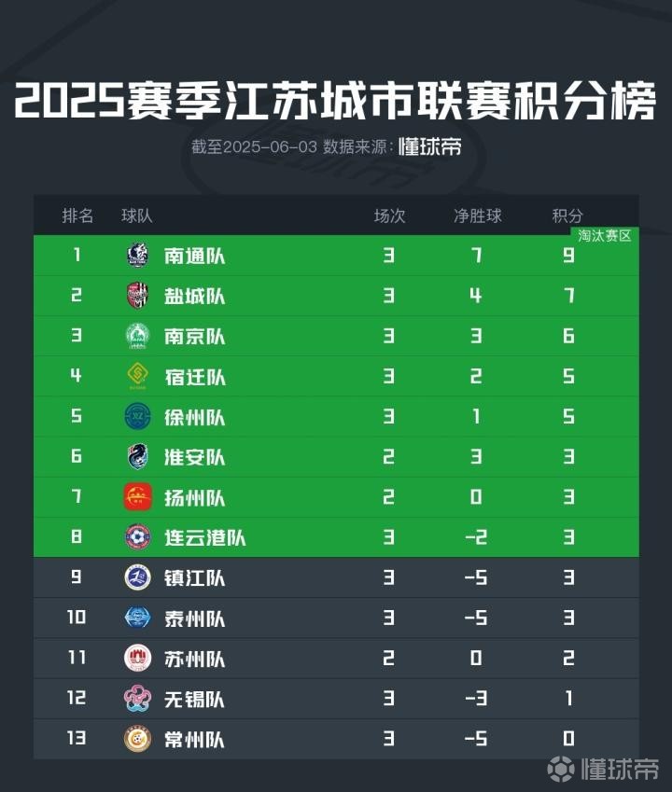Open the 徐州队 round emblem
672x792 pixels.
(x=137, y=416)
